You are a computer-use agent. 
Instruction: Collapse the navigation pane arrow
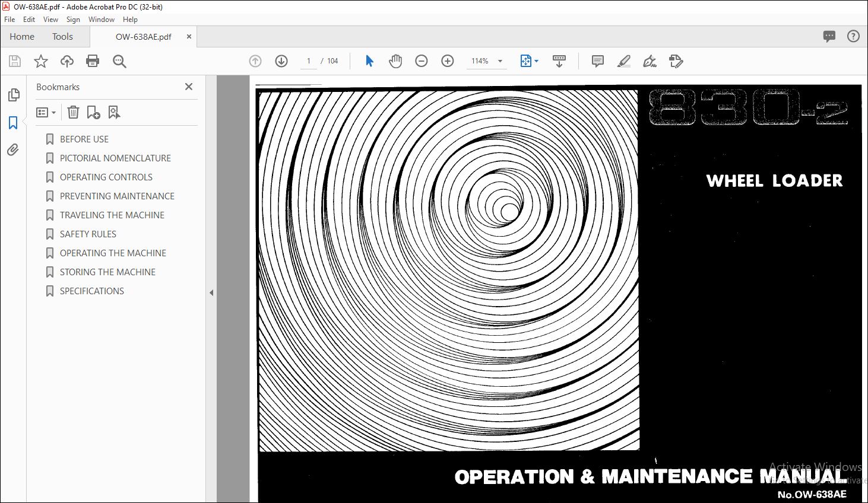(x=211, y=292)
